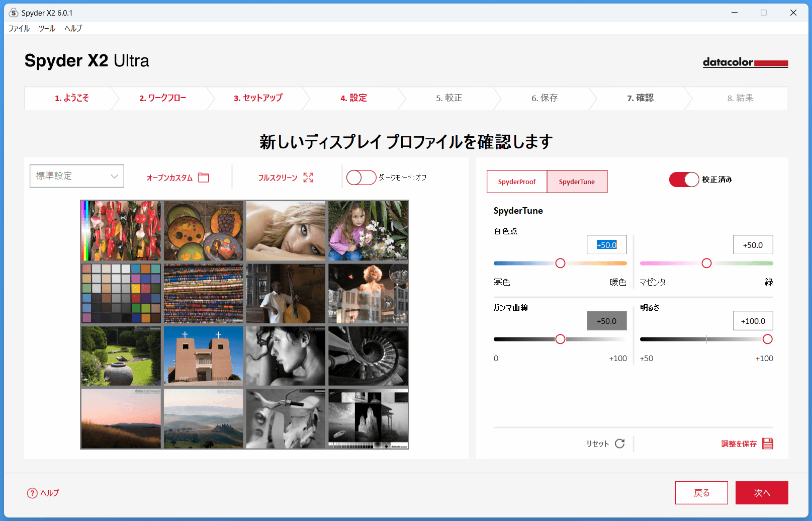
Task: Go to step 6. 保存
Action: 545,98
